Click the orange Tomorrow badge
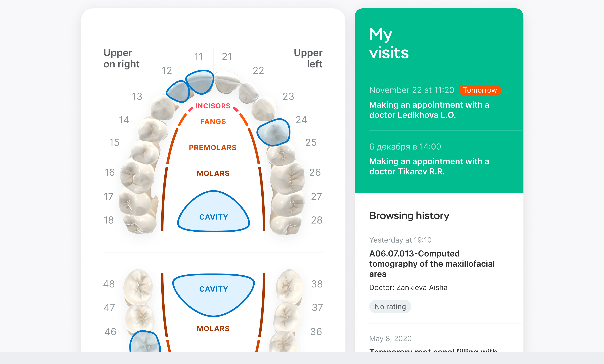This screenshot has width=604, height=364. (480, 90)
